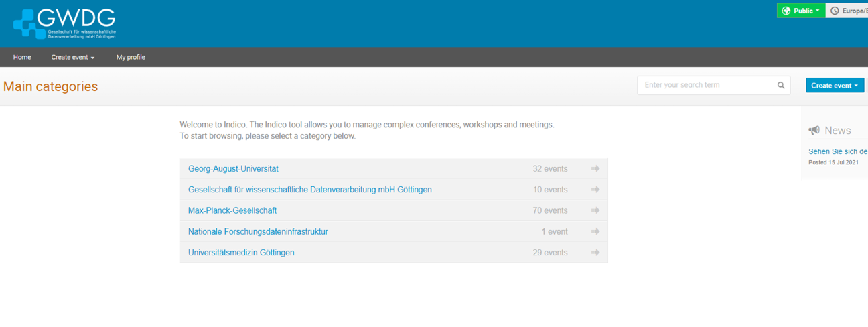Open Gesellschaft für wissenschaftliche Datenverarbeitung category

coord(309,190)
